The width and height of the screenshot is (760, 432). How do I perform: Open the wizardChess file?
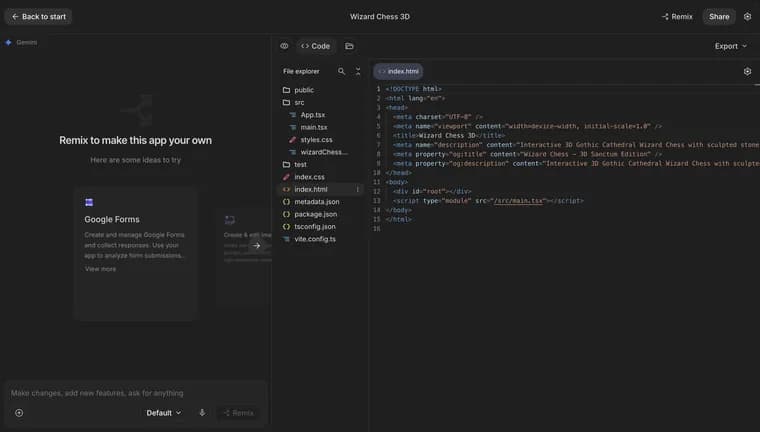(x=320, y=152)
